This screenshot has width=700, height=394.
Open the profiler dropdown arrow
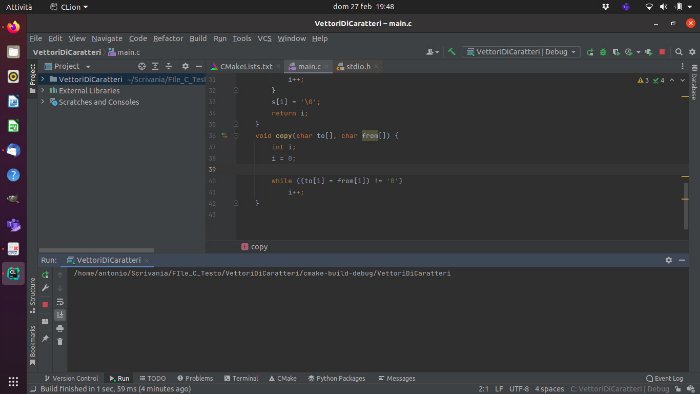click(638, 52)
